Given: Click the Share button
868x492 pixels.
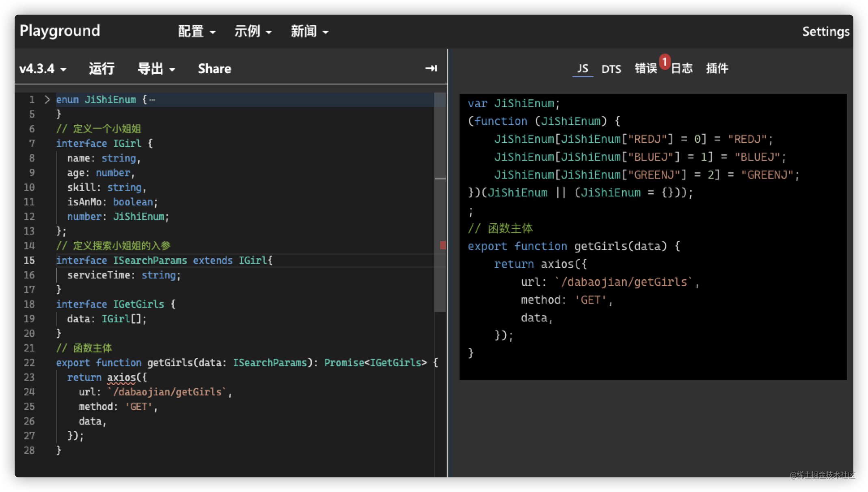Looking at the screenshot, I should click(x=214, y=69).
